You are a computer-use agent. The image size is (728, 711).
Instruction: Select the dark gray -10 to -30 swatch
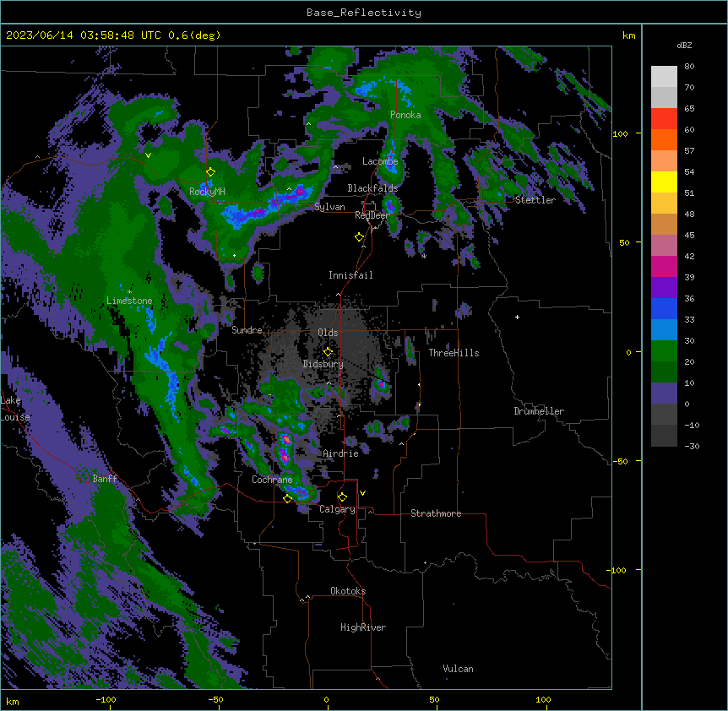coord(664,436)
